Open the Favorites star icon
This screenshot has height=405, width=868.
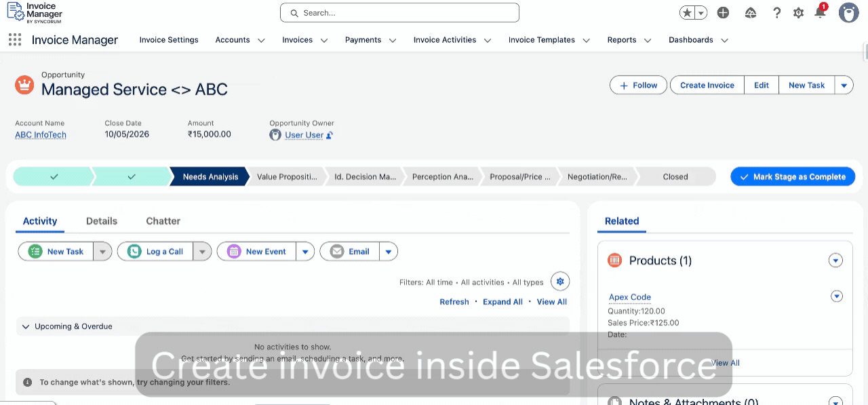[687, 13]
